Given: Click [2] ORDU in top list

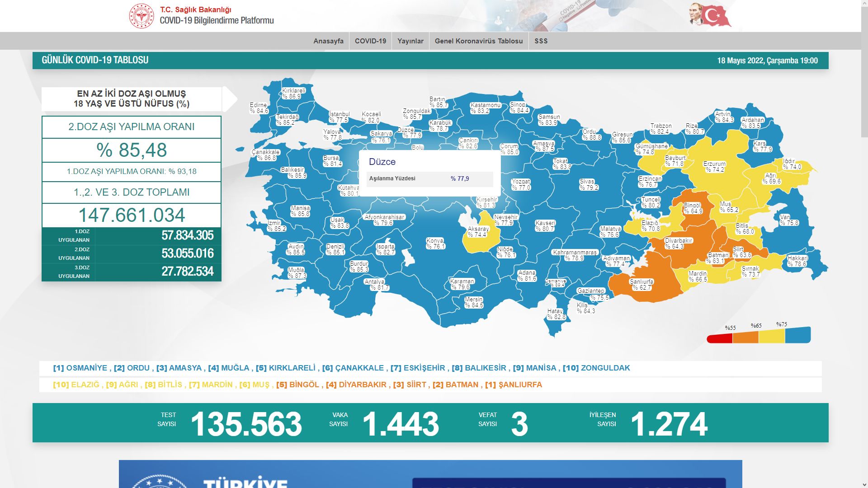Looking at the screenshot, I should click(x=132, y=368).
